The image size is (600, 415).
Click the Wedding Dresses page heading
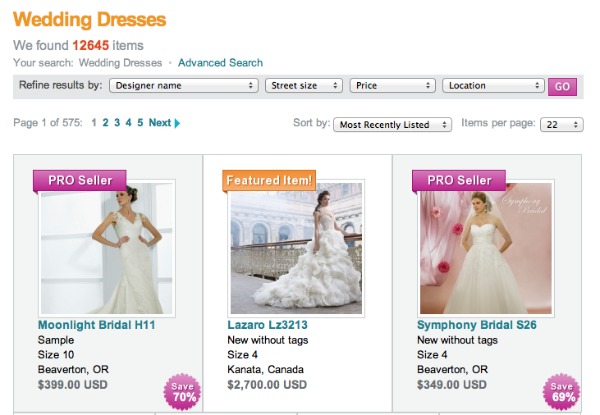90,20
